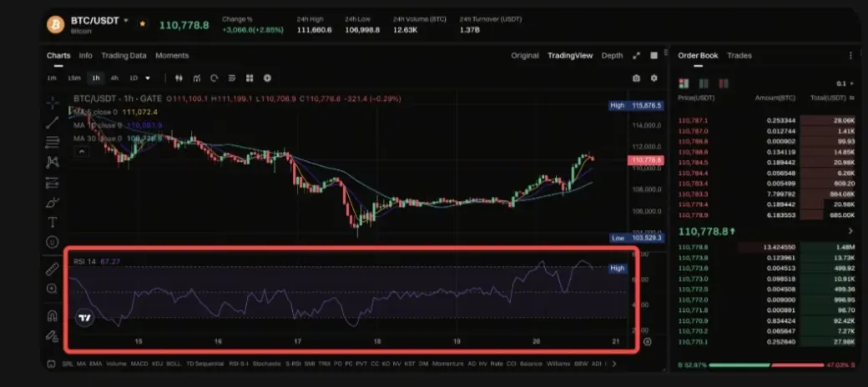This screenshot has width=868, height=387.
Task: Select the forecasting position tool
Action: 53,183
